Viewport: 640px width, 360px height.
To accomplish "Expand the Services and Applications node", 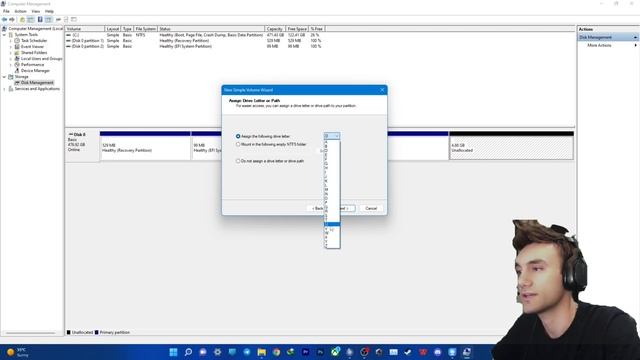I will click(x=4, y=89).
